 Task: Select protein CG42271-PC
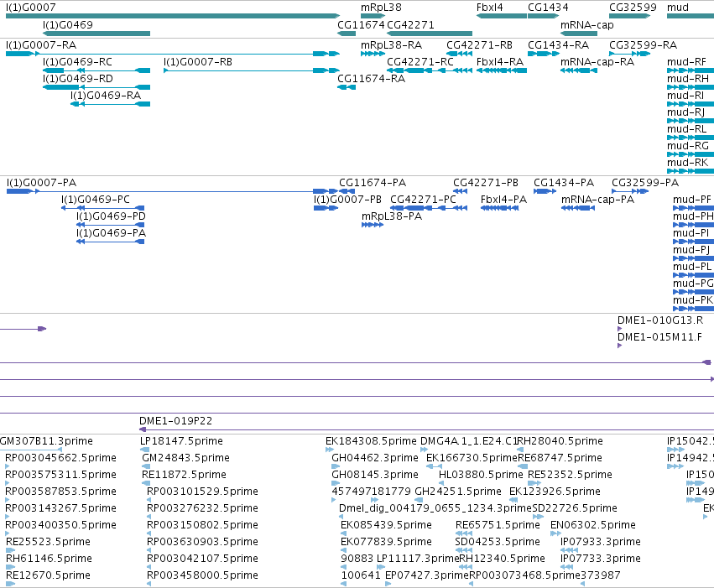429,208
